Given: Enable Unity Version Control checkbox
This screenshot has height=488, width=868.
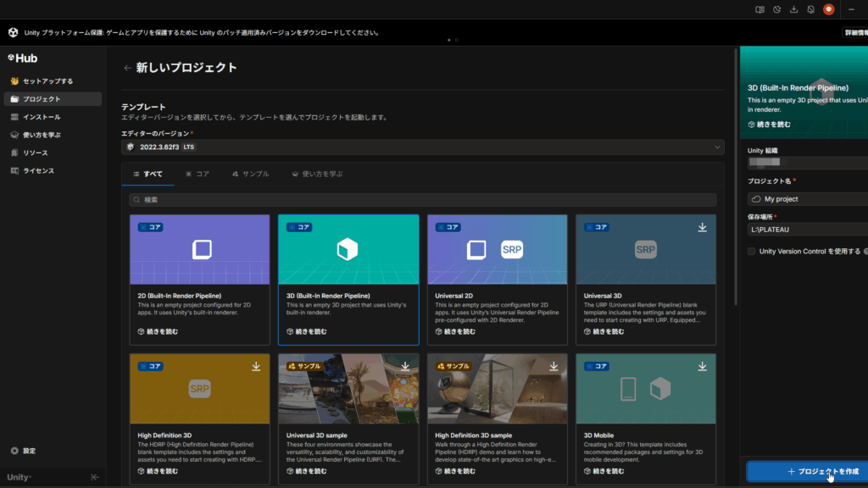Looking at the screenshot, I should [752, 252].
